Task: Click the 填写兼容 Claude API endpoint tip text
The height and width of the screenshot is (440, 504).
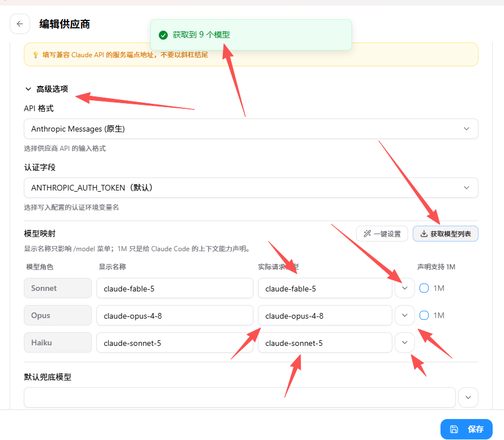Action: (125, 55)
